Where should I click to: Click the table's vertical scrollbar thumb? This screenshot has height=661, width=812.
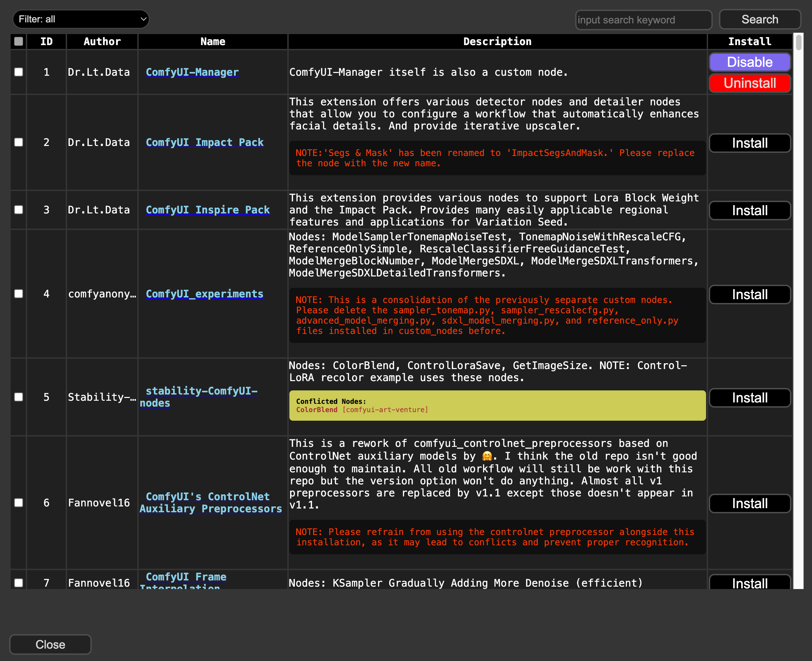pos(798,42)
